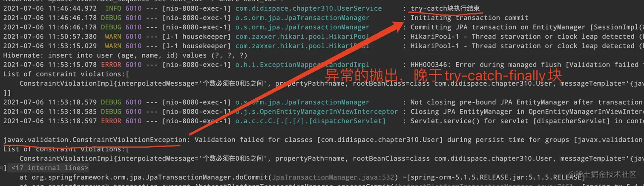Click the "Not closing pre-bound JPA EntityManager" message
The image size is (644, 186).
(x=527, y=102)
